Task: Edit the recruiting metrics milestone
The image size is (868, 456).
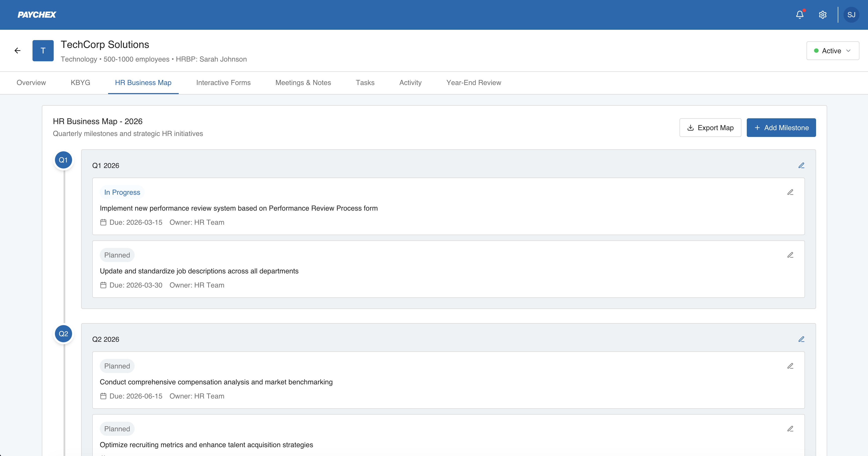Action: [x=790, y=429]
